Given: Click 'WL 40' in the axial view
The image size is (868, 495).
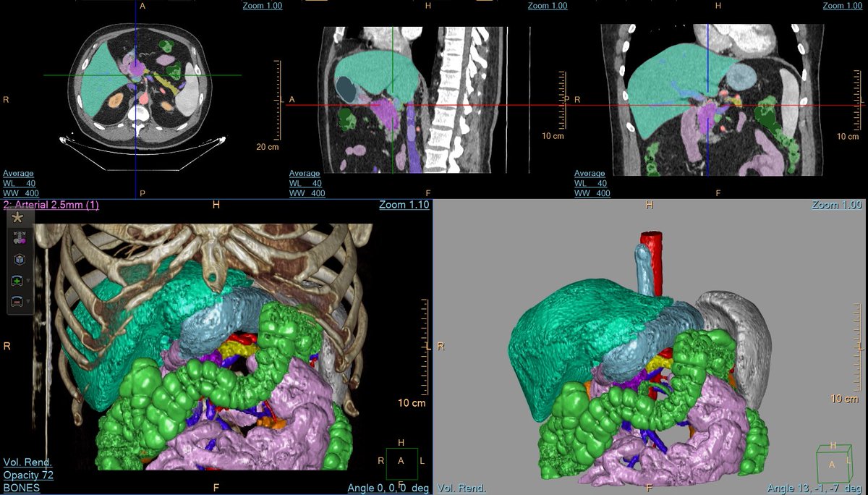Looking at the screenshot, I should click(21, 184).
